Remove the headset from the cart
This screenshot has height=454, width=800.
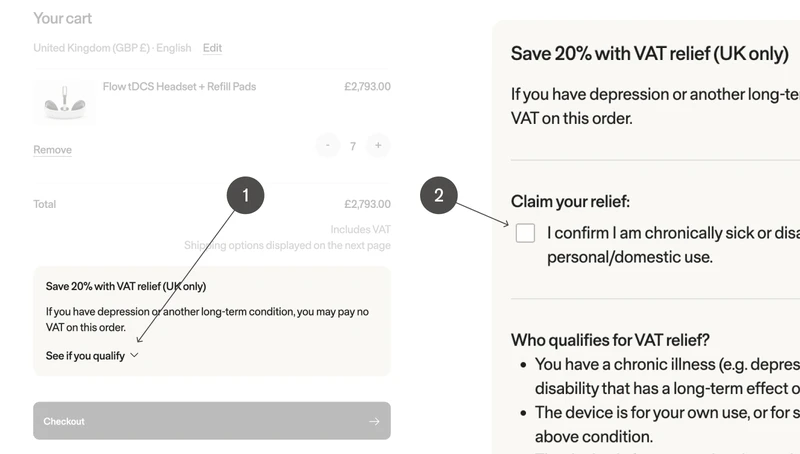[52, 150]
